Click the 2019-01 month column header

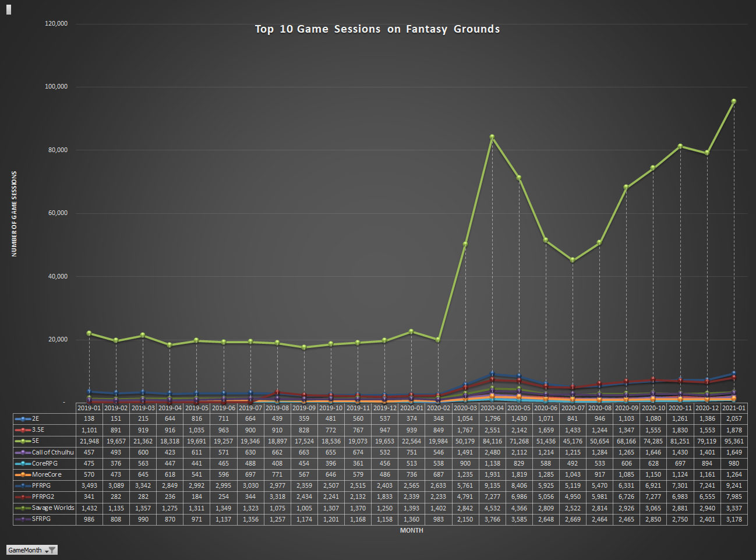click(x=89, y=408)
